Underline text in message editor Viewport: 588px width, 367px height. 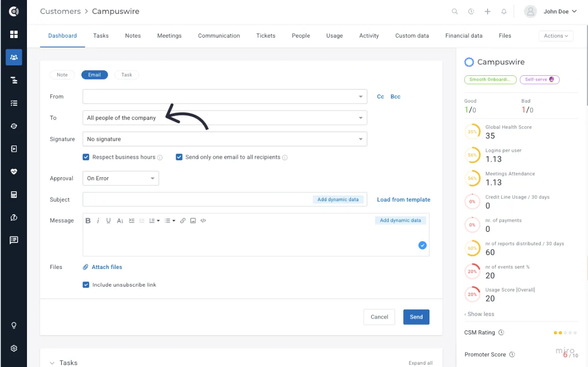coord(108,221)
